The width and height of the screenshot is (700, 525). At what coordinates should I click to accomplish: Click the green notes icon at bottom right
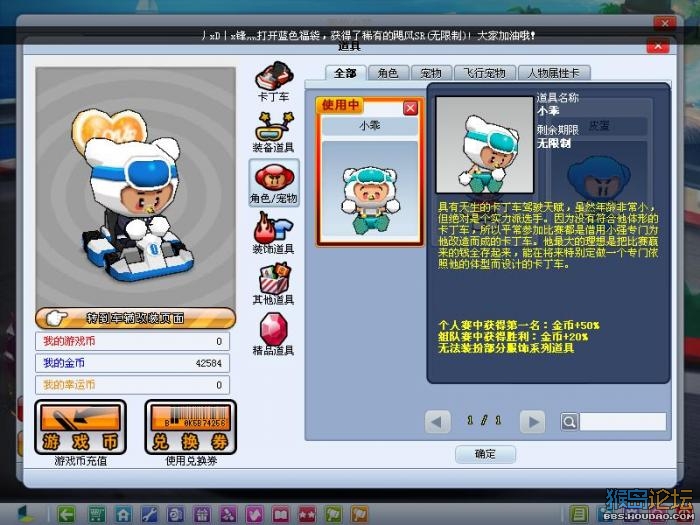tap(579, 515)
